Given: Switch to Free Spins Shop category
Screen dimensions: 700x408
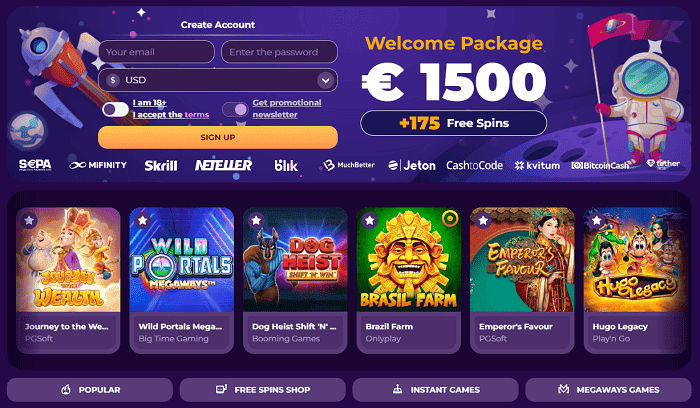Looking at the screenshot, I should (262, 390).
